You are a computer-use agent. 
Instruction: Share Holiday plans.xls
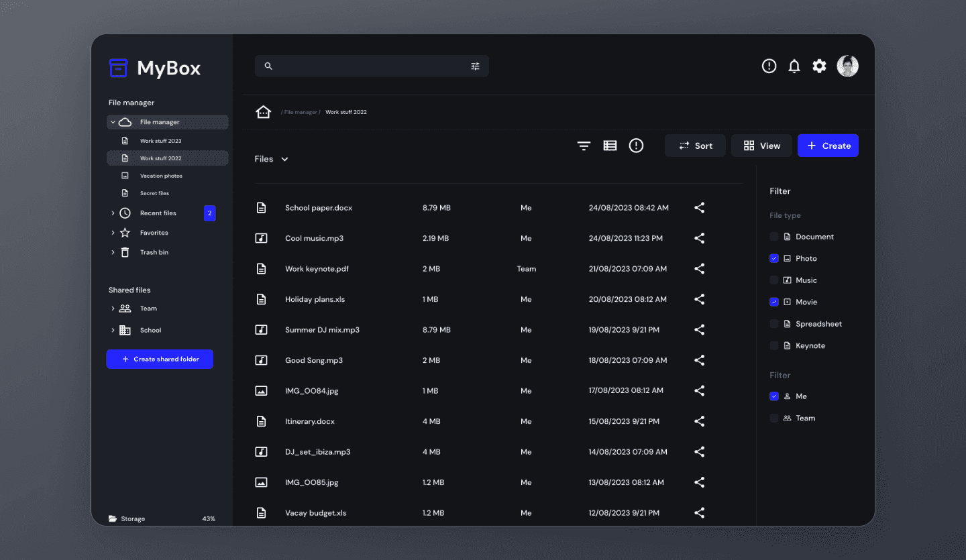coord(699,299)
